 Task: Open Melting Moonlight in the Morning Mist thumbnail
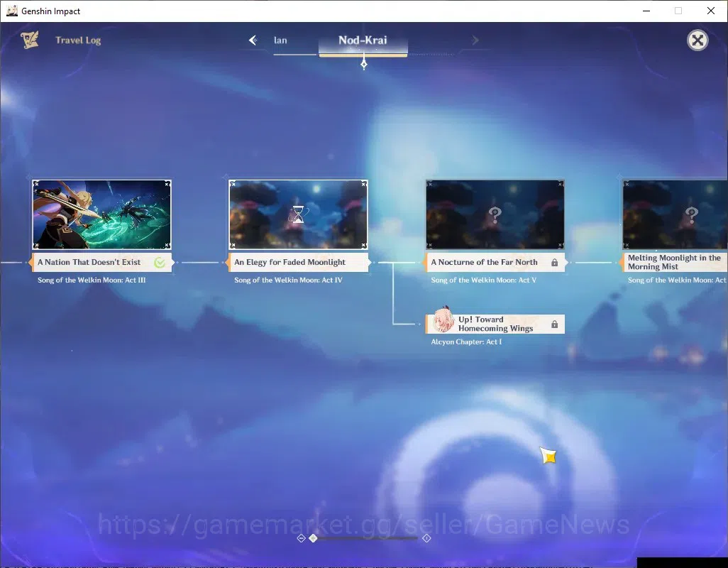[675, 214]
